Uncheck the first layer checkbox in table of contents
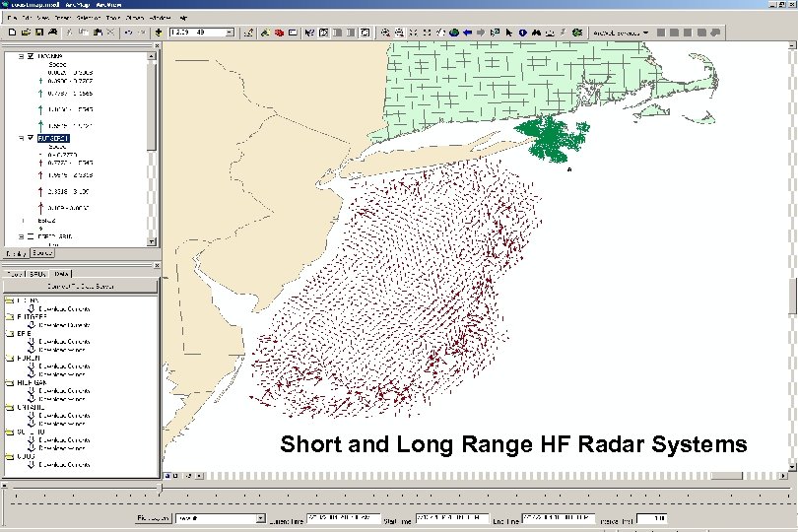This screenshot has width=798, height=532. 31,56
